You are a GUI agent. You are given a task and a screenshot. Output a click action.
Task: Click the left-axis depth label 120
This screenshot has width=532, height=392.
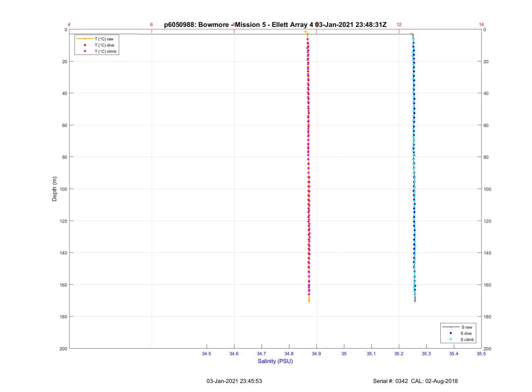(63, 221)
